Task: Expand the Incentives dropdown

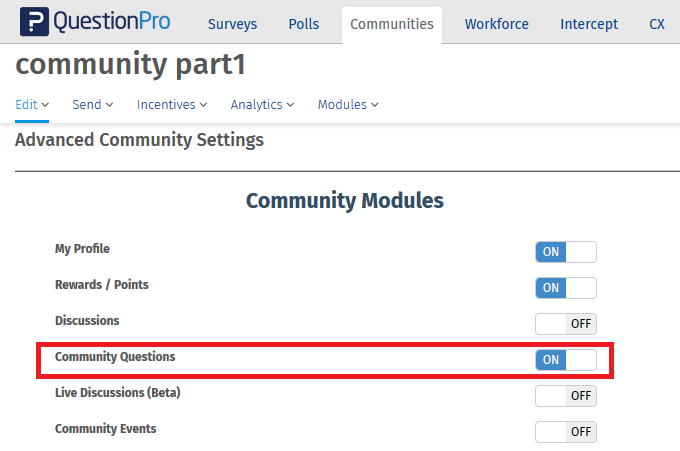Action: coord(172,104)
